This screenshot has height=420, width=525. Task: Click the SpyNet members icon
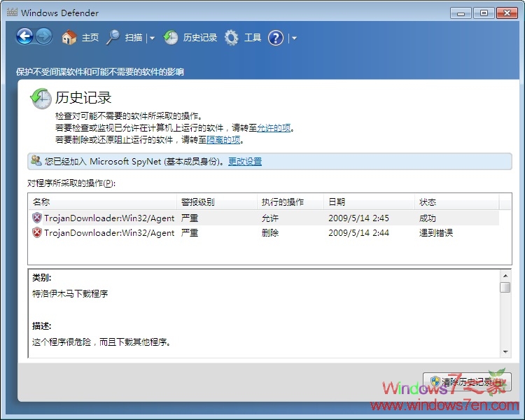[36, 160]
